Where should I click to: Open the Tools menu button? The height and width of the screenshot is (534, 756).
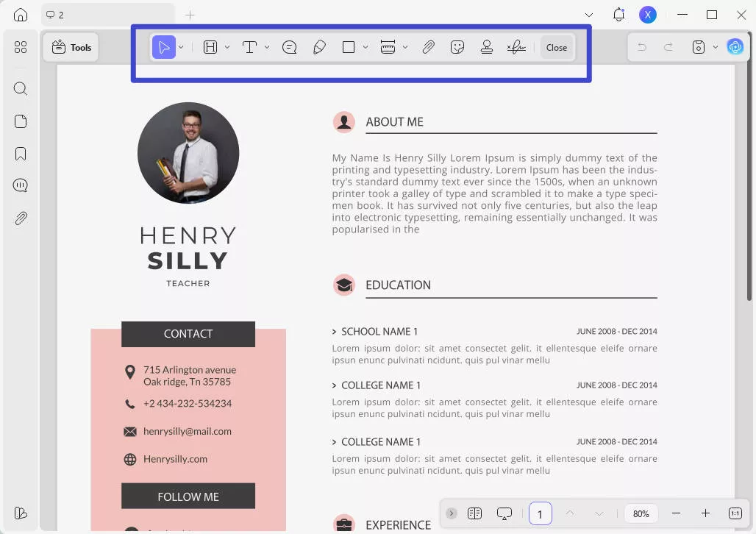(71, 47)
